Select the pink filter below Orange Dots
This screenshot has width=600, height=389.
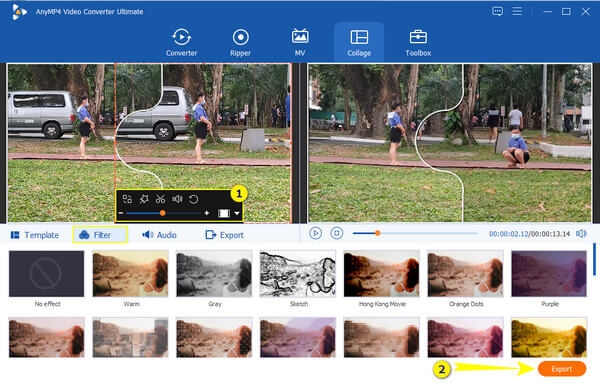pyautogui.click(x=466, y=337)
